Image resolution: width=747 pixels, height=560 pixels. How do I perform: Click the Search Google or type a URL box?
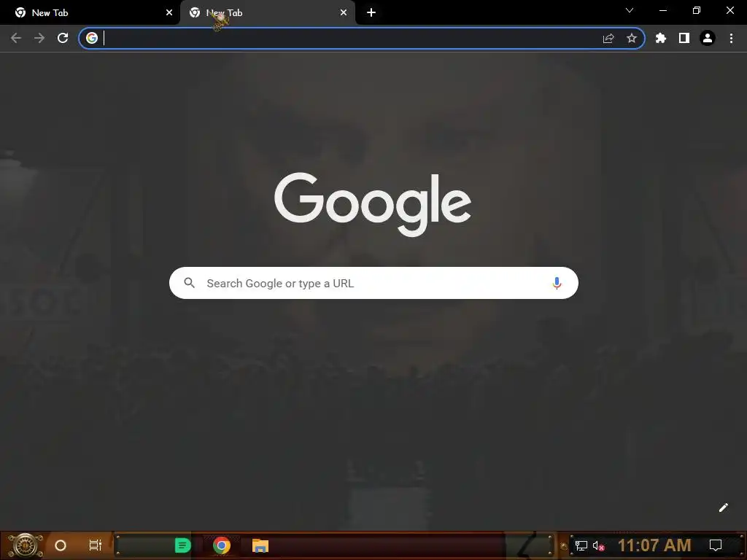click(x=373, y=283)
